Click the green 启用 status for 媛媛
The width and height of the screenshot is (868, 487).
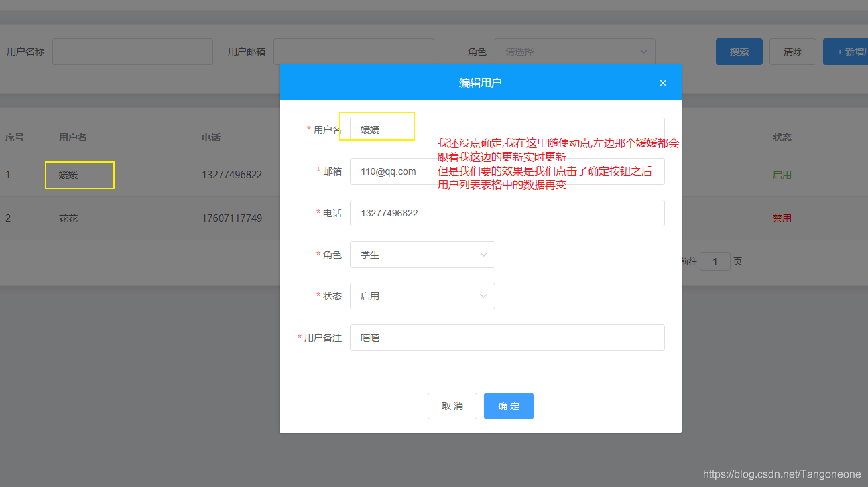point(782,174)
